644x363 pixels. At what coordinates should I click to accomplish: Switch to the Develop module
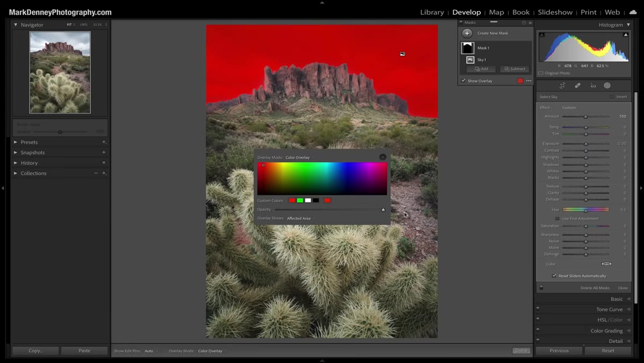point(466,12)
